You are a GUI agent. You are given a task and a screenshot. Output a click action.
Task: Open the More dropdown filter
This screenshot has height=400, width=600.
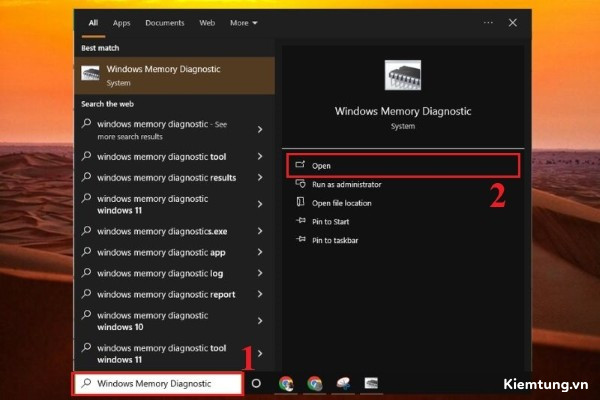point(243,23)
